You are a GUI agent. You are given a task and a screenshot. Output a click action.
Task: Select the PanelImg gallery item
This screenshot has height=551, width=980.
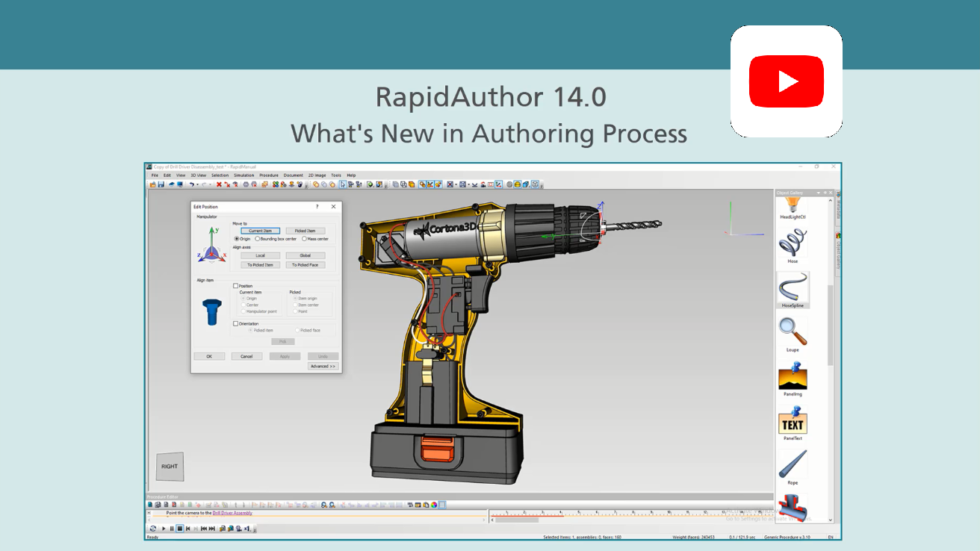point(793,377)
